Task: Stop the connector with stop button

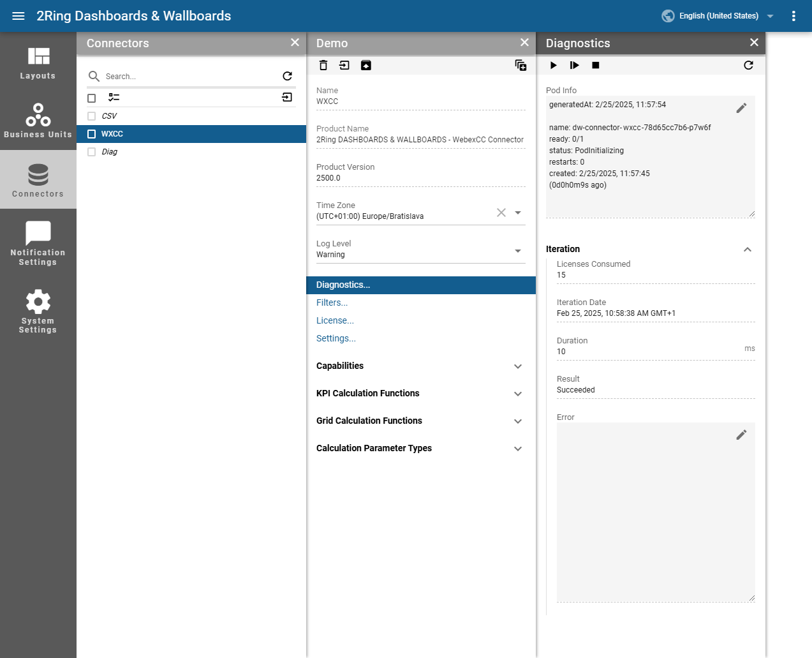Action: tap(596, 65)
